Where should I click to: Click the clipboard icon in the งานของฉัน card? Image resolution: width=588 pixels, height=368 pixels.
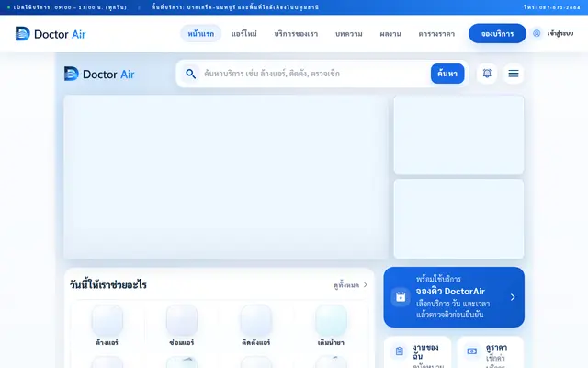point(400,351)
